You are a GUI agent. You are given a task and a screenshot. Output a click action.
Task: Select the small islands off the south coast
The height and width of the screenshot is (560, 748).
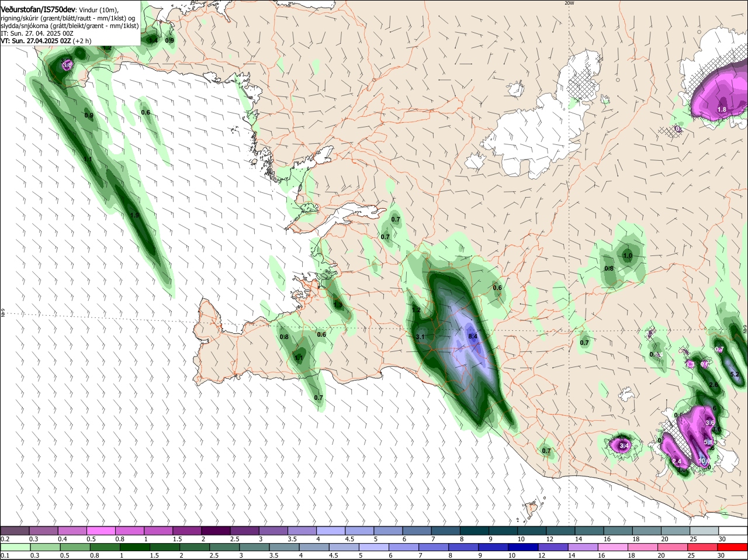pos(532,508)
